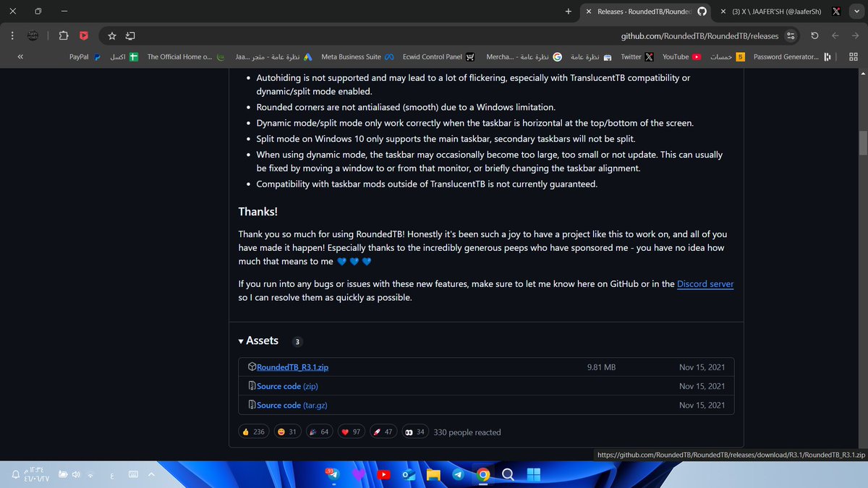Go back with the left arrow
The width and height of the screenshot is (868, 488).
(835, 35)
